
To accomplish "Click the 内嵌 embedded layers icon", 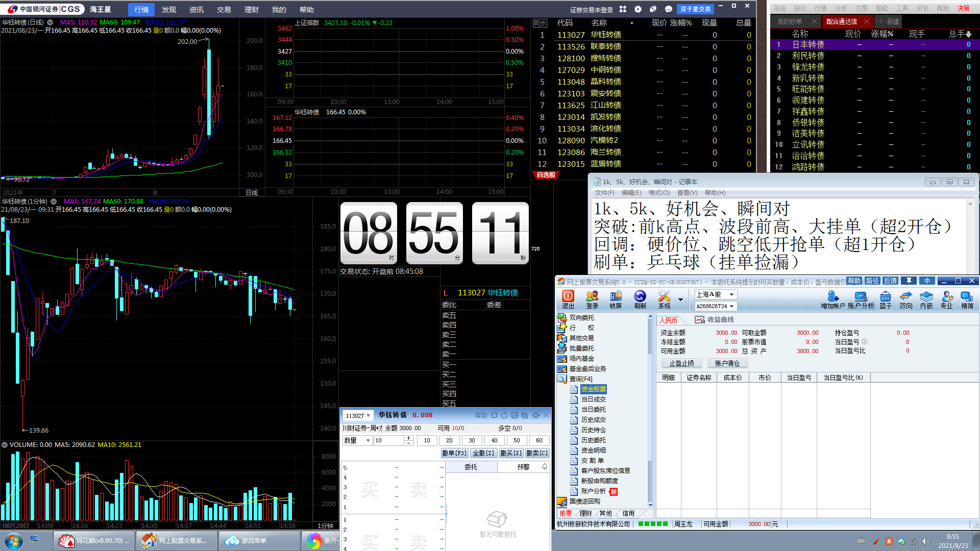I will click(926, 299).
